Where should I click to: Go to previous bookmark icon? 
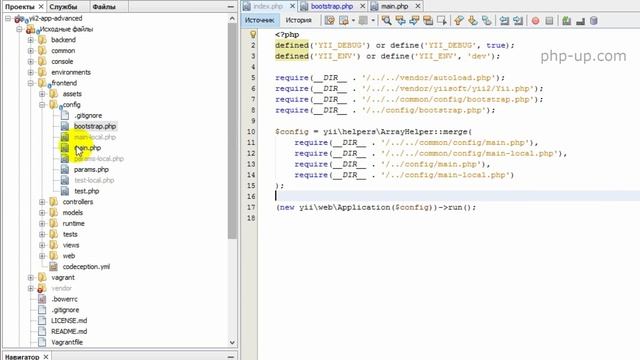459,20
